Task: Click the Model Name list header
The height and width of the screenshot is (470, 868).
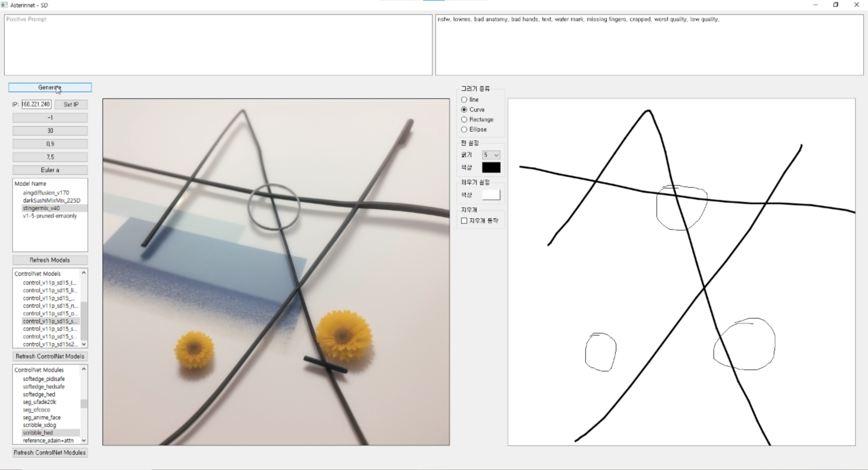Action: [x=30, y=183]
